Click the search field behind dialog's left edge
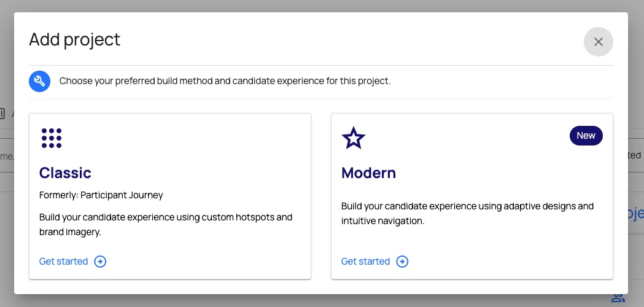 pyautogui.click(x=7, y=157)
